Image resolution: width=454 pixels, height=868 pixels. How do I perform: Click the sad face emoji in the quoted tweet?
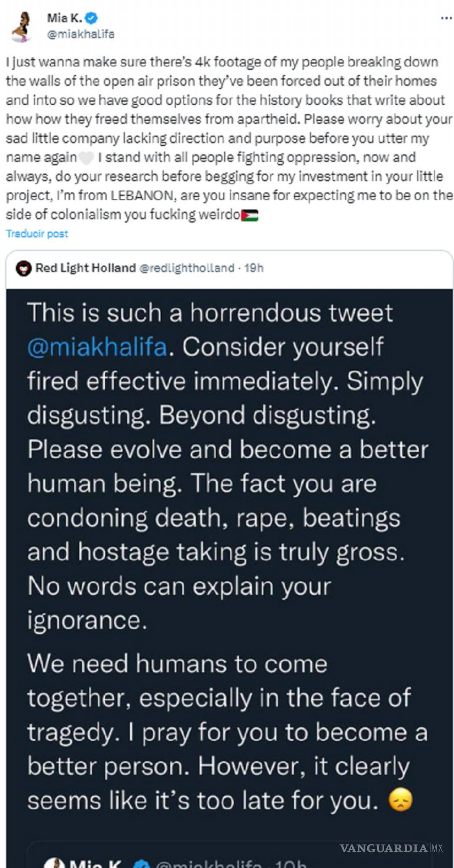tap(400, 800)
